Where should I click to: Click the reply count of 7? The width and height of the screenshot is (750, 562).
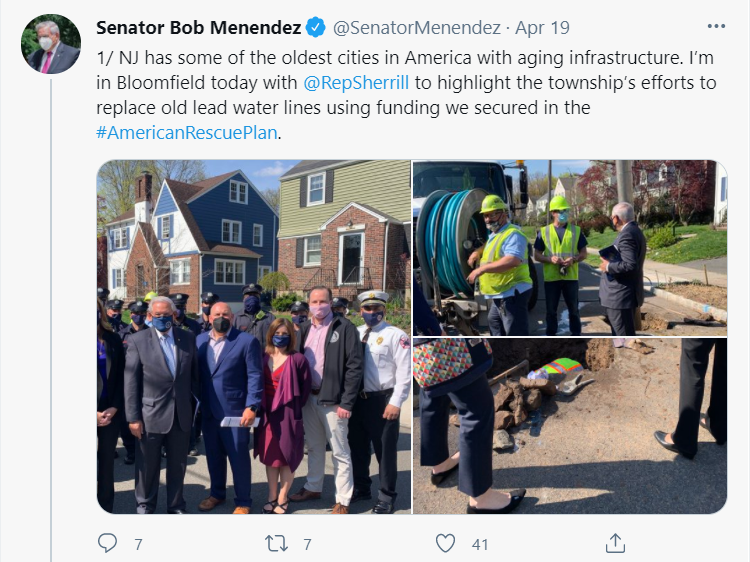point(138,544)
